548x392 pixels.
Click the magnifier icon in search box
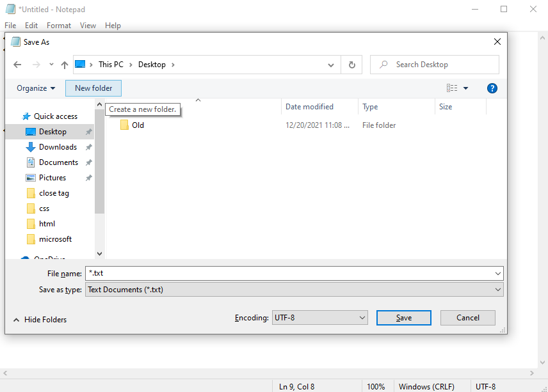tap(383, 64)
